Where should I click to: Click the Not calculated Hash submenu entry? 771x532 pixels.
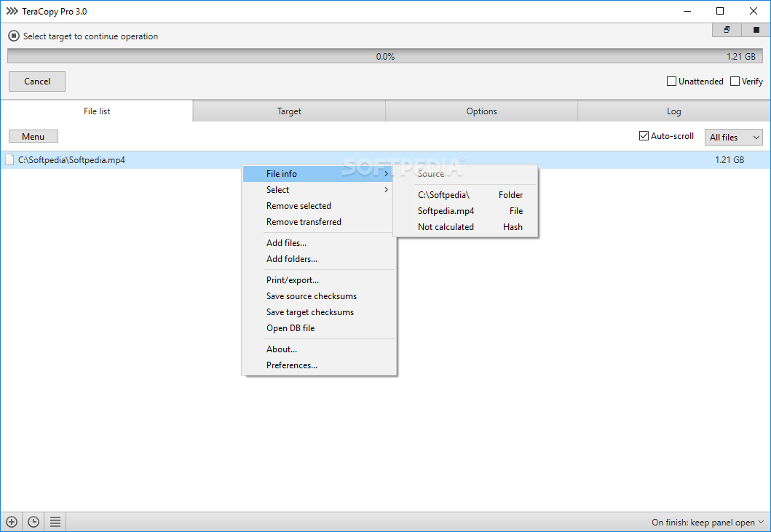[x=466, y=226]
